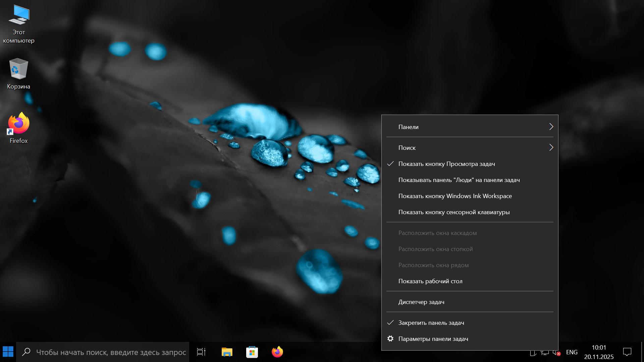Choose Диспетчер задач from the menu
Screen dimensions: 644x362
coord(421,302)
